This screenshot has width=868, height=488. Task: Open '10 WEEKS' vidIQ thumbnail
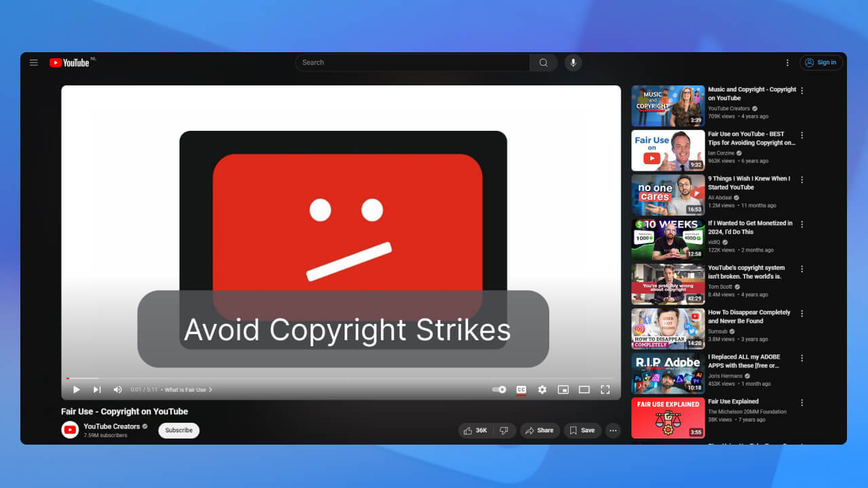click(668, 239)
